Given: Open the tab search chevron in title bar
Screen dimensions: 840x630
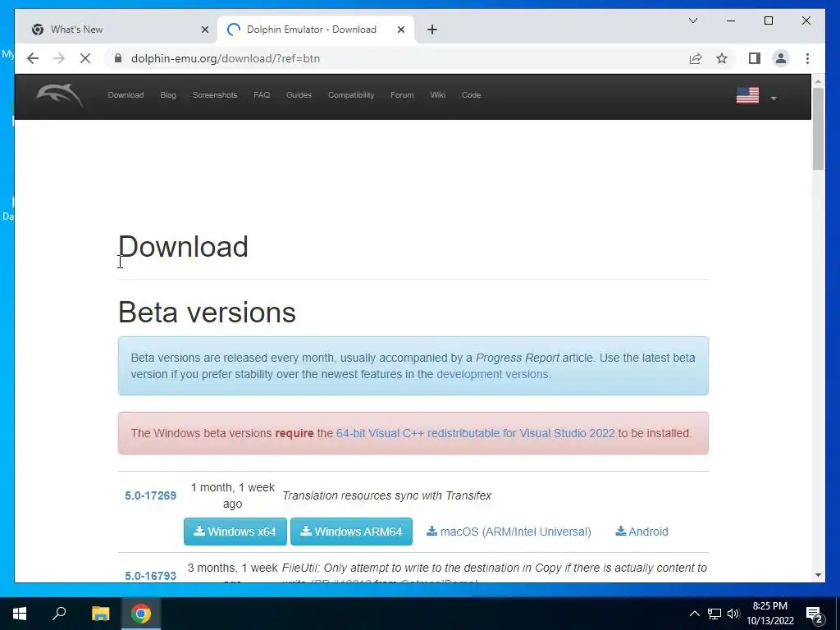Looking at the screenshot, I should (x=692, y=21).
